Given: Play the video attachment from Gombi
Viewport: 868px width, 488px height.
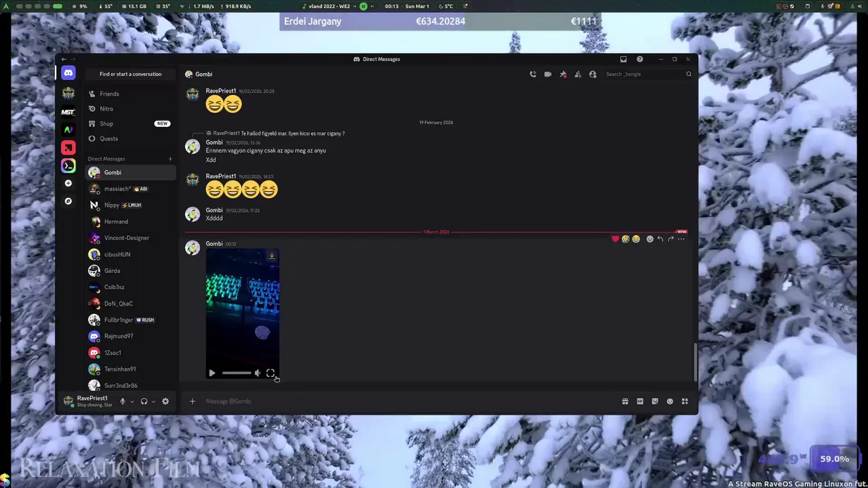Looking at the screenshot, I should (212, 373).
